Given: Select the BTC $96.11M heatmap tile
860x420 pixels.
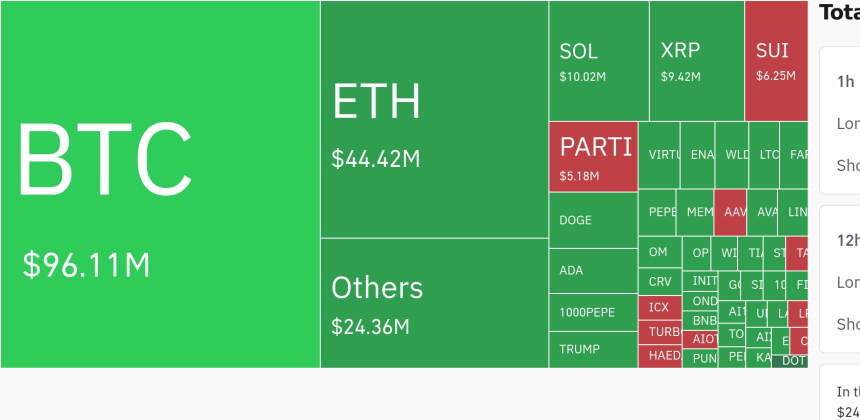Looking at the screenshot, I should [160, 184].
